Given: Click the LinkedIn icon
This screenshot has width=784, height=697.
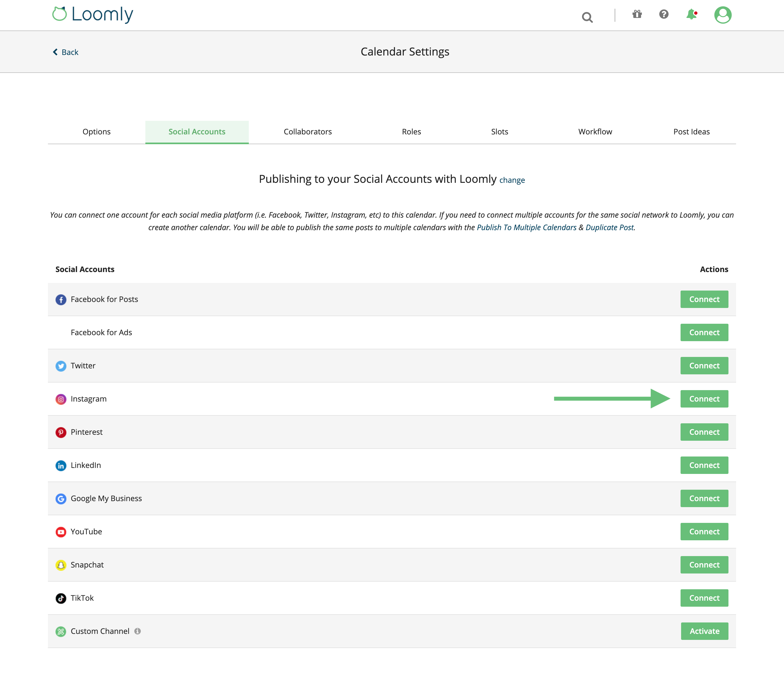Looking at the screenshot, I should [x=61, y=465].
